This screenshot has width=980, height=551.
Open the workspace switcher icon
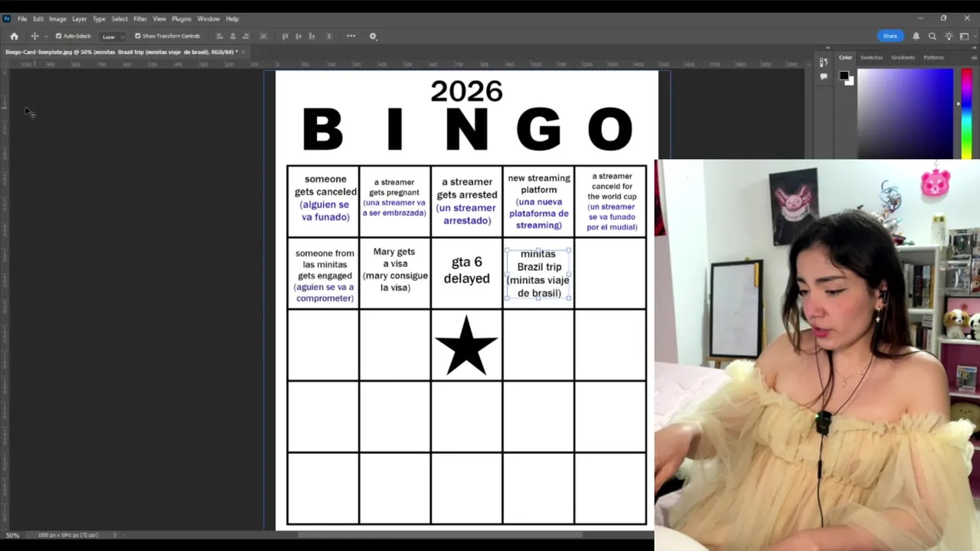(x=965, y=36)
